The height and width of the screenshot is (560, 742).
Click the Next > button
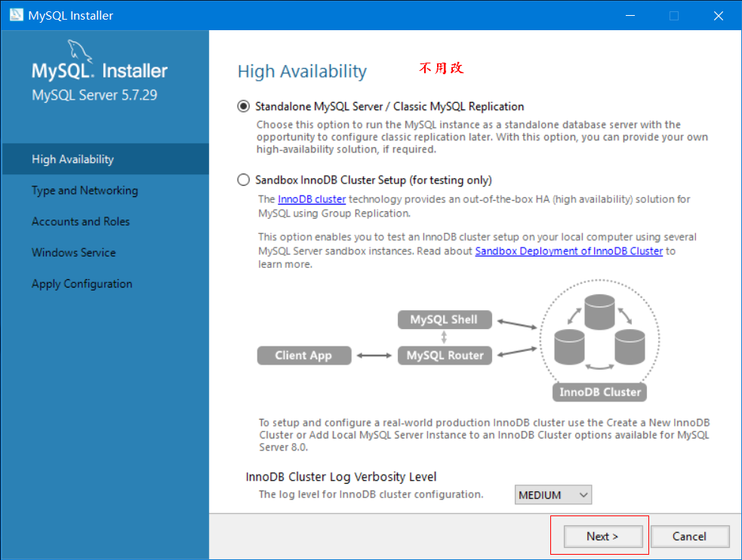603,537
